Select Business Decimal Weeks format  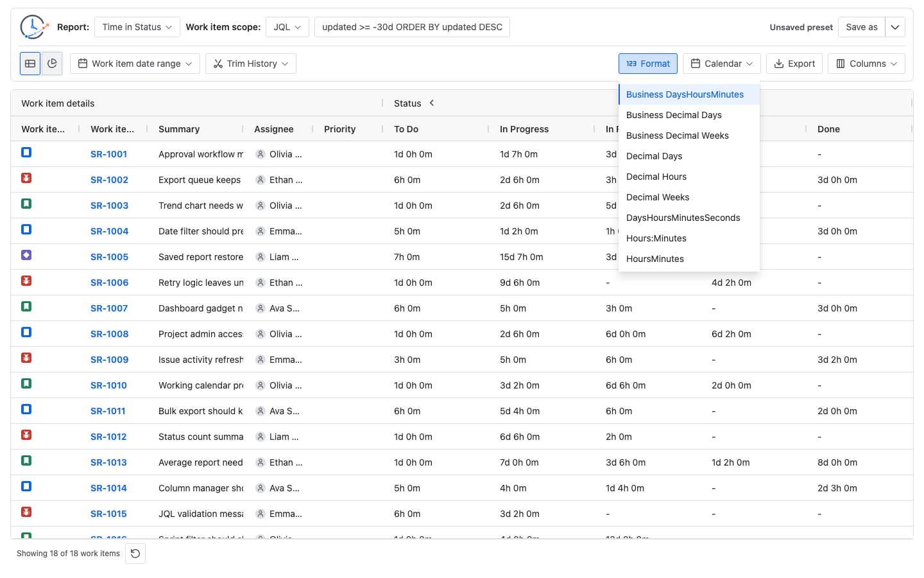(x=689, y=136)
